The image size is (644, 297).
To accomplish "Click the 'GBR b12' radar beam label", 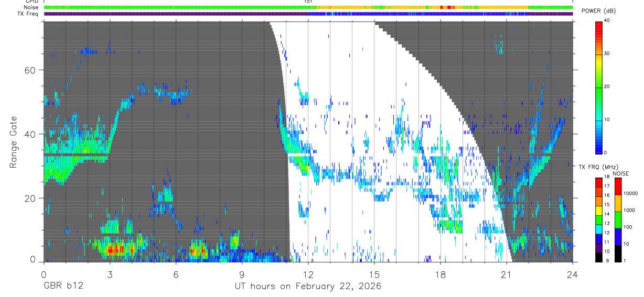I will point(63,287).
